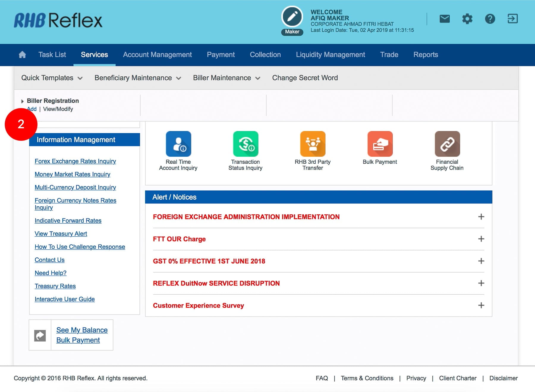Expand the Biller Maintenance dropdown

point(226,78)
